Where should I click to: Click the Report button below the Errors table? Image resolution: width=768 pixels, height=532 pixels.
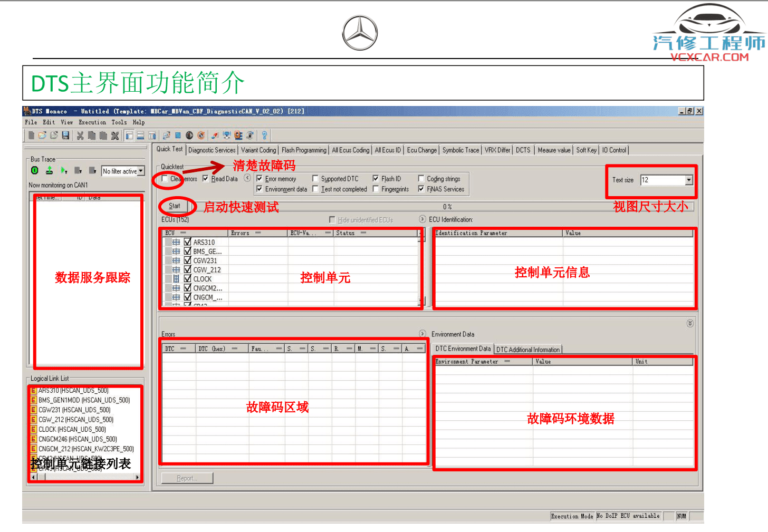186,478
